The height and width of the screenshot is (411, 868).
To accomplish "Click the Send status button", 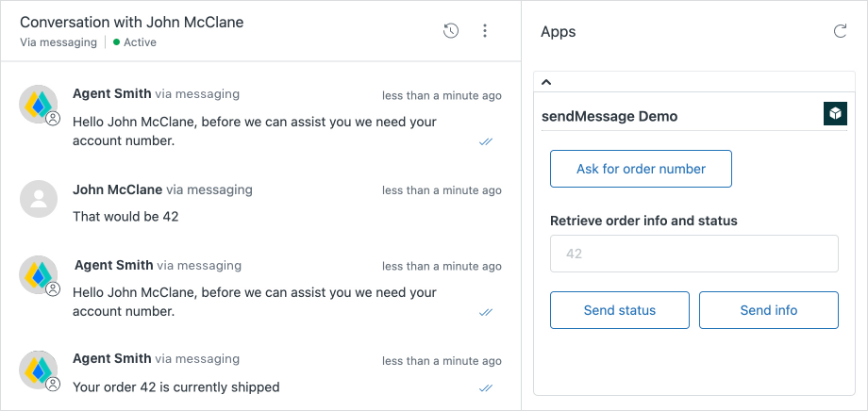I will pyautogui.click(x=620, y=310).
